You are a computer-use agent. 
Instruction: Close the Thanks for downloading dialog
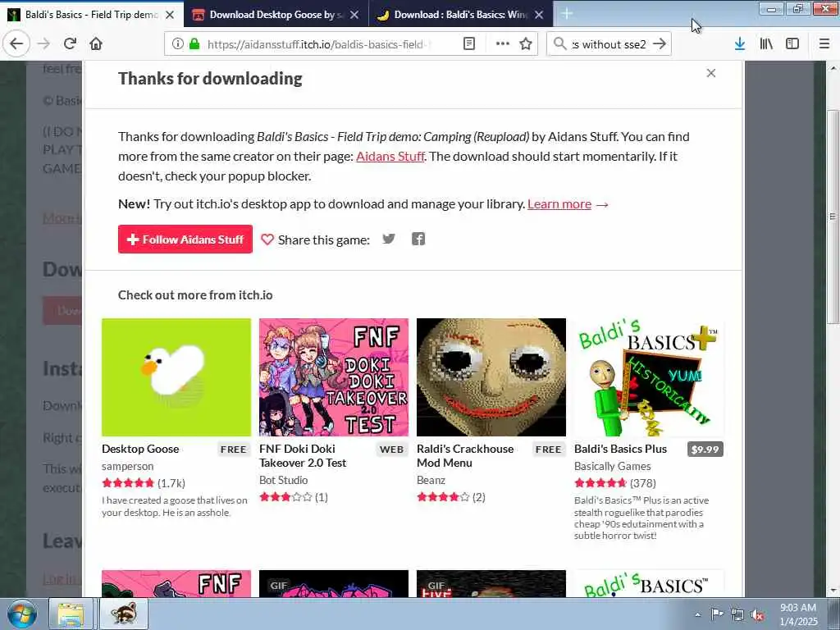(711, 73)
